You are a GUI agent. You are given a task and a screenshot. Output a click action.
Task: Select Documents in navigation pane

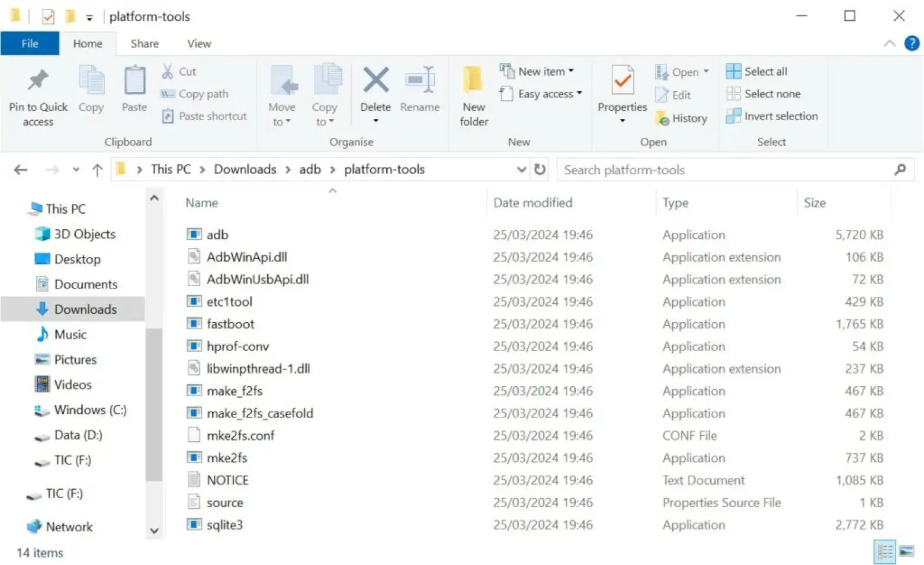pyautogui.click(x=76, y=284)
